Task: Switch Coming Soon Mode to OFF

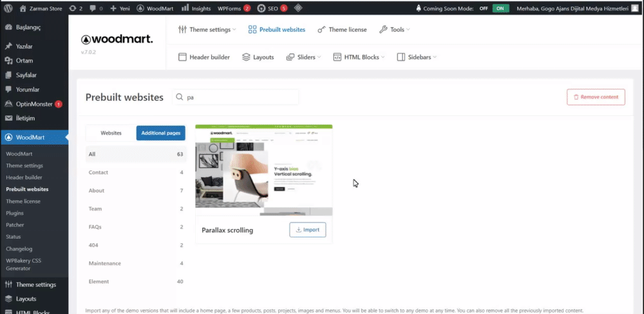Action: click(x=484, y=8)
